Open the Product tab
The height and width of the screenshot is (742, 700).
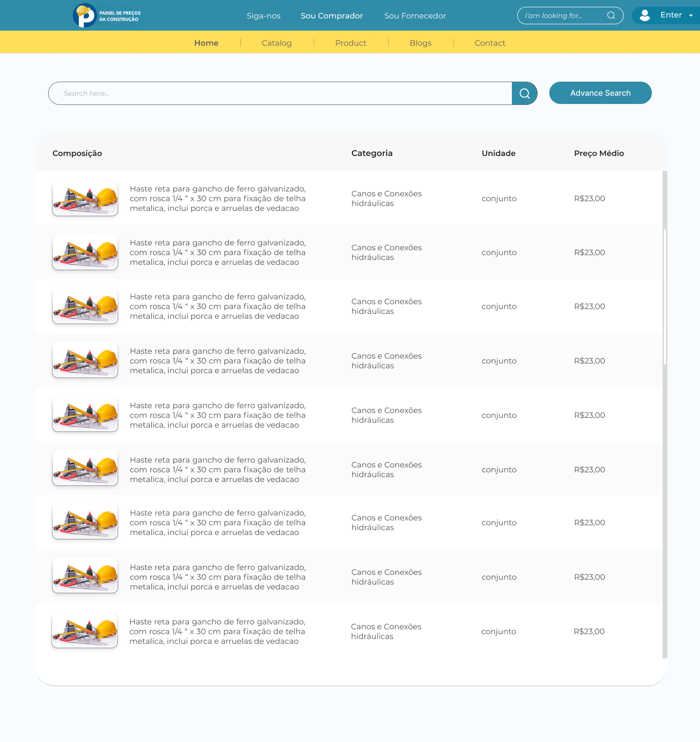coord(350,43)
